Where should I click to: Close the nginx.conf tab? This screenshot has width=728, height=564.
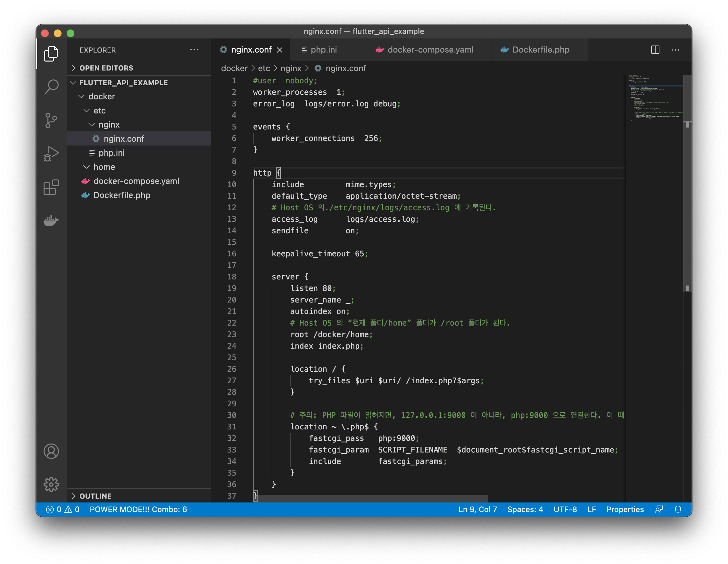(280, 50)
